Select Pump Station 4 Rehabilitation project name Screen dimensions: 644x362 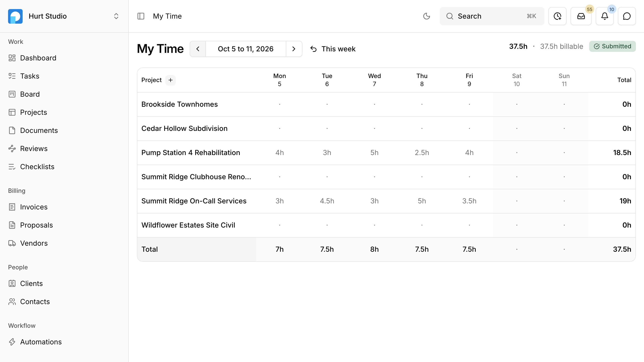click(191, 153)
